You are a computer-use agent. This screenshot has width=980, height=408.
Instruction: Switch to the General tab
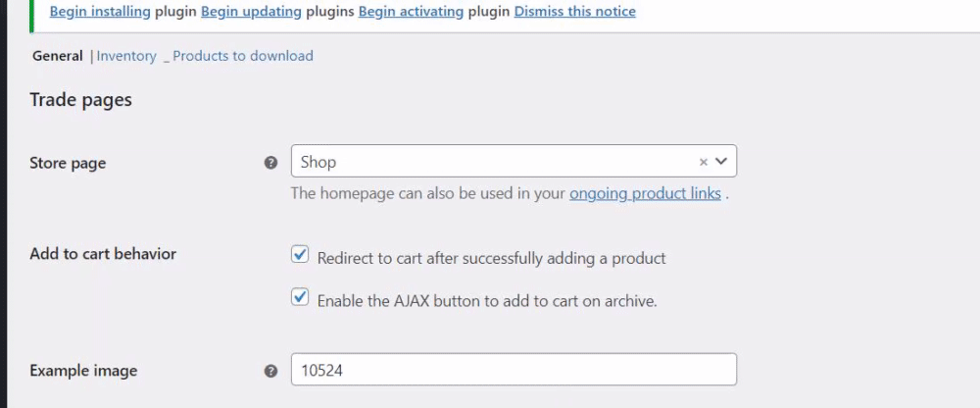pyautogui.click(x=58, y=56)
